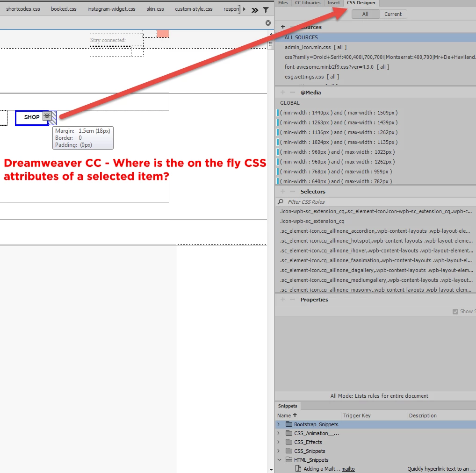Expand the CSS_Snippets folder
Viewport: 476px width, 473px height.
(279, 451)
